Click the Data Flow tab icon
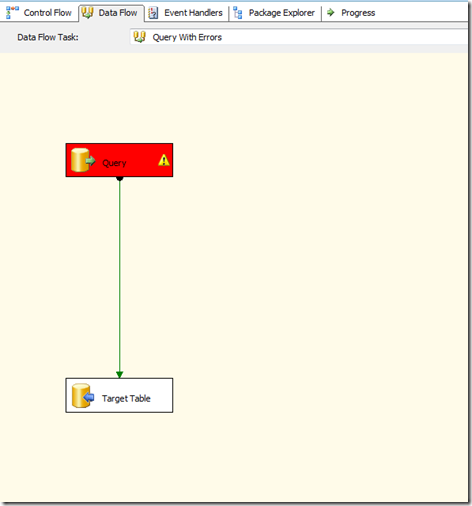The height and width of the screenshot is (506, 472). pos(87,13)
